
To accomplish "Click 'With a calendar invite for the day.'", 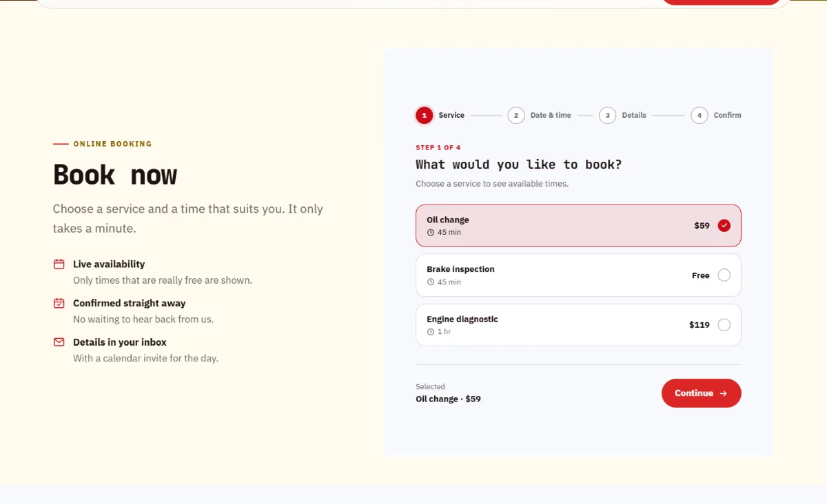I will pos(145,358).
